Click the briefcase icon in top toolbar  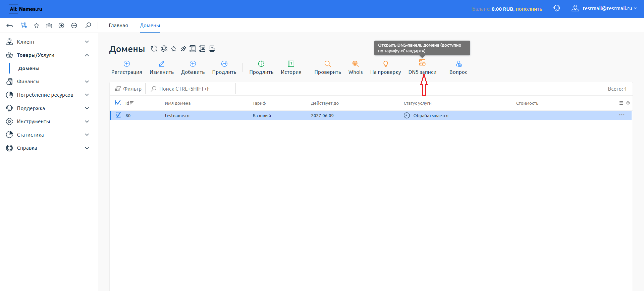(49, 26)
